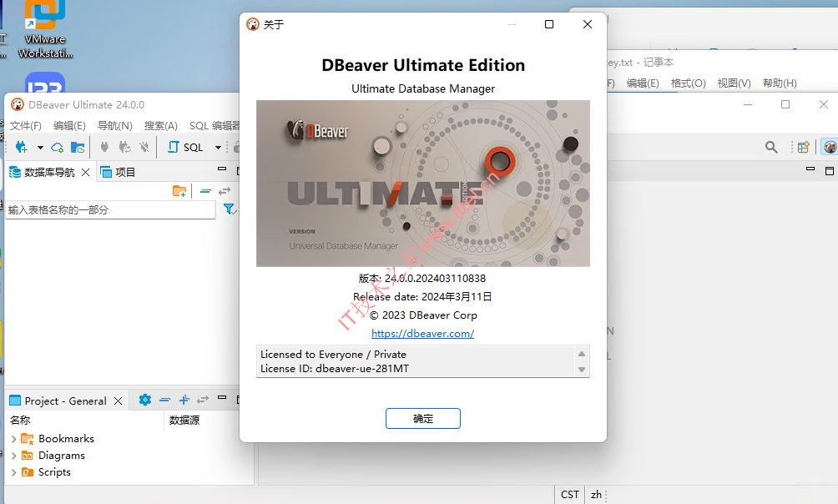Minimize the Project - General panel

222,398
